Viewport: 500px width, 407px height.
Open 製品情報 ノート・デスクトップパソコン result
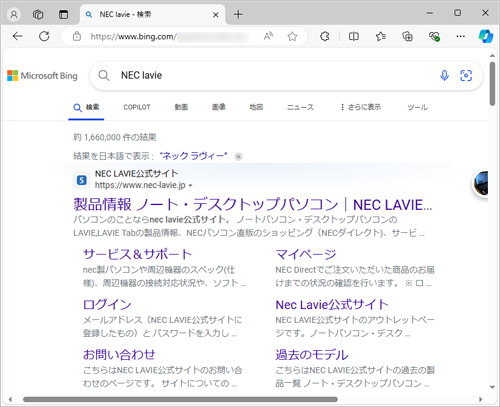253,205
